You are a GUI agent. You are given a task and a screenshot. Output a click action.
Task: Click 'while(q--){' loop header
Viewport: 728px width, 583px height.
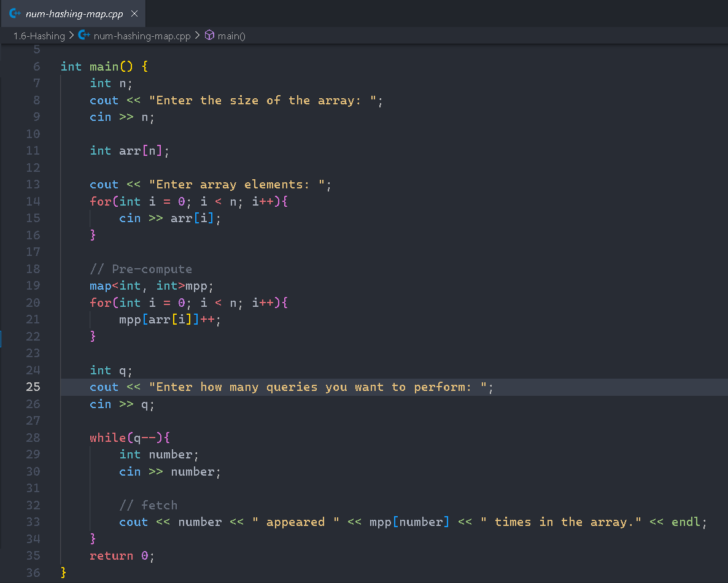[x=130, y=437]
